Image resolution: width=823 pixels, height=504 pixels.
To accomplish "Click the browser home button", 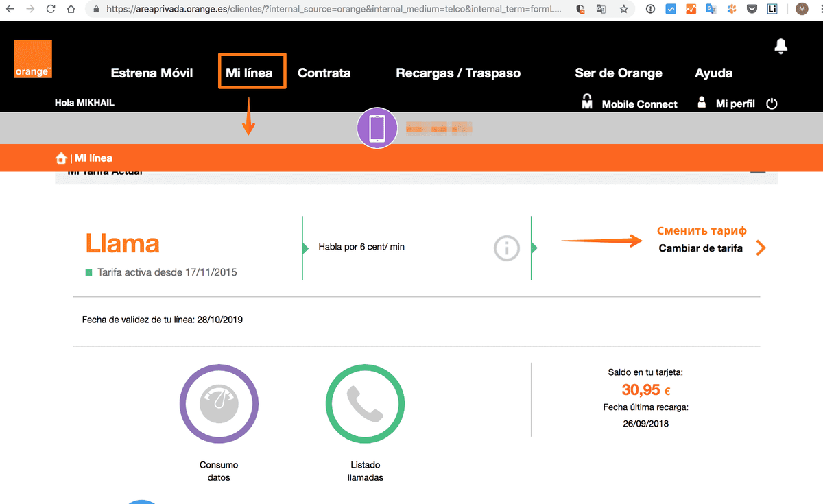I will 71,10.
